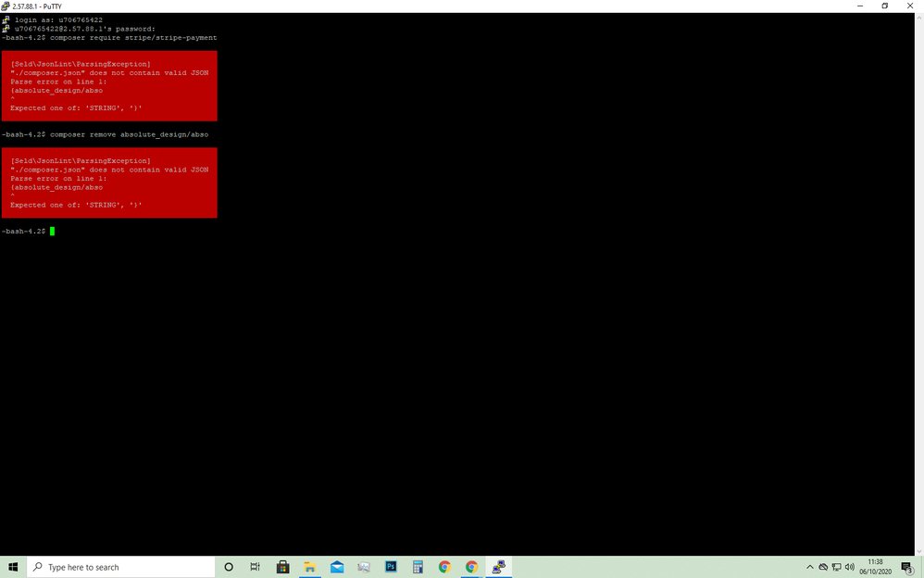Launch Microsoft Store from the taskbar
The image size is (924, 578).
click(x=282, y=567)
